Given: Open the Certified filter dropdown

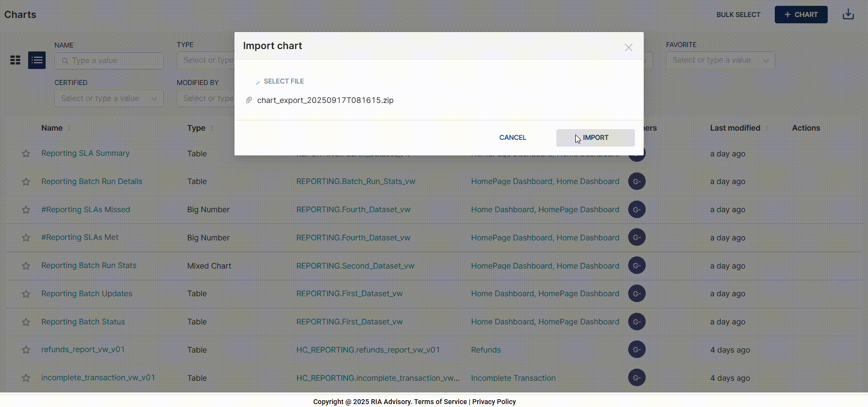Looking at the screenshot, I should pyautogui.click(x=109, y=99).
